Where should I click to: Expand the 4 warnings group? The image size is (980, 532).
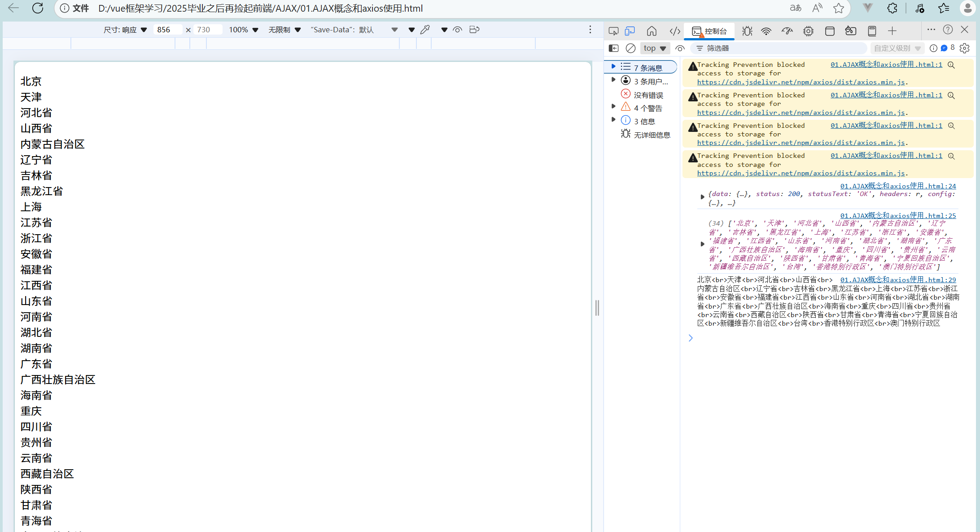click(x=613, y=106)
